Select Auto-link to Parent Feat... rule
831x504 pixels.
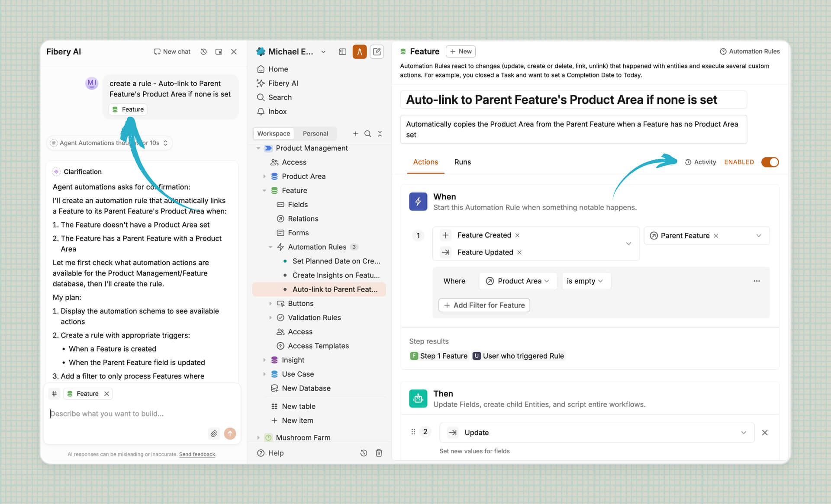(319, 289)
